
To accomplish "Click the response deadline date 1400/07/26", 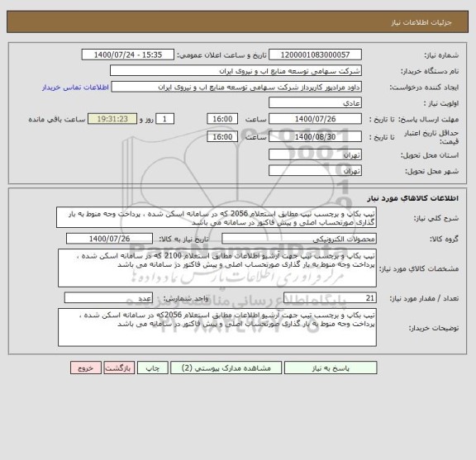I will click(x=315, y=119).
